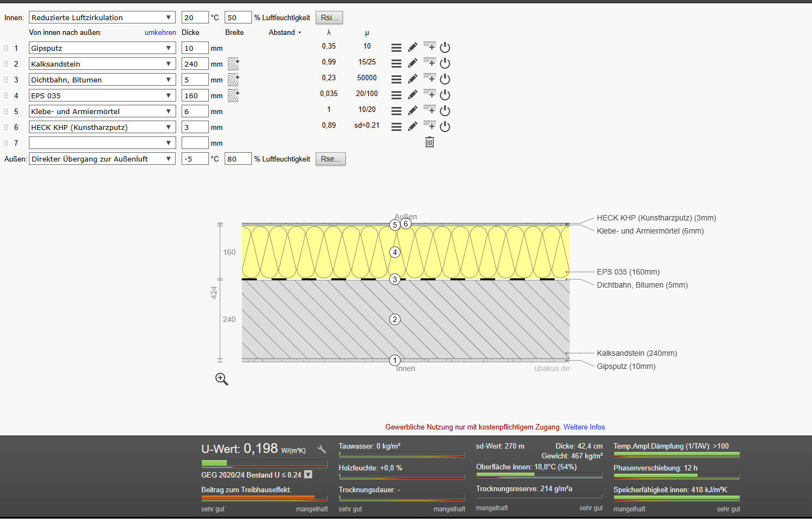Toggle HECK KHP layer on or off
The width and height of the screenshot is (812, 519).
click(445, 127)
